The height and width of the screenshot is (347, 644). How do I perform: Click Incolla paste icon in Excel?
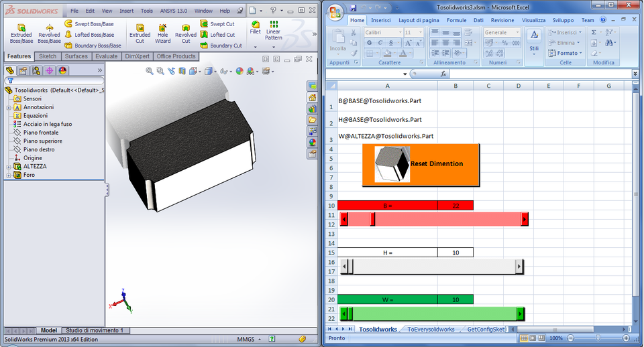coord(338,40)
